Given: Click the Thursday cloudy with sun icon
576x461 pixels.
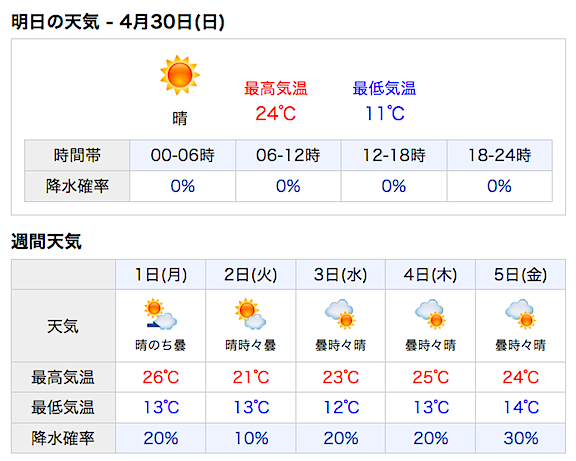Looking at the screenshot, I should pos(431,314).
